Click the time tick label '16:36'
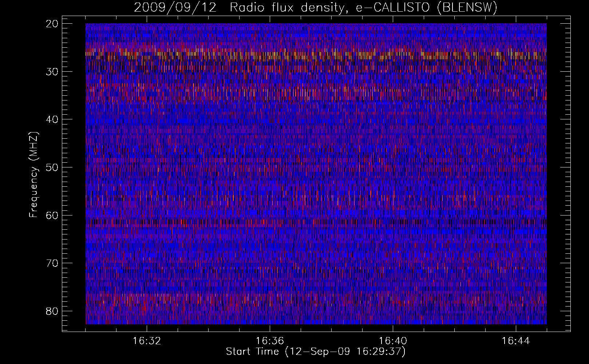Viewport: 589px width, 364px height. click(x=270, y=341)
